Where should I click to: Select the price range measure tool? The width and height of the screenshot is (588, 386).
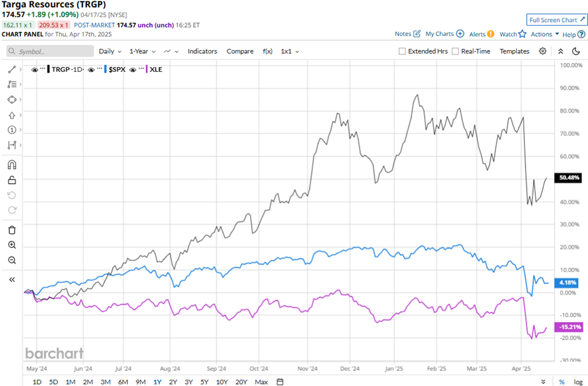(12, 145)
